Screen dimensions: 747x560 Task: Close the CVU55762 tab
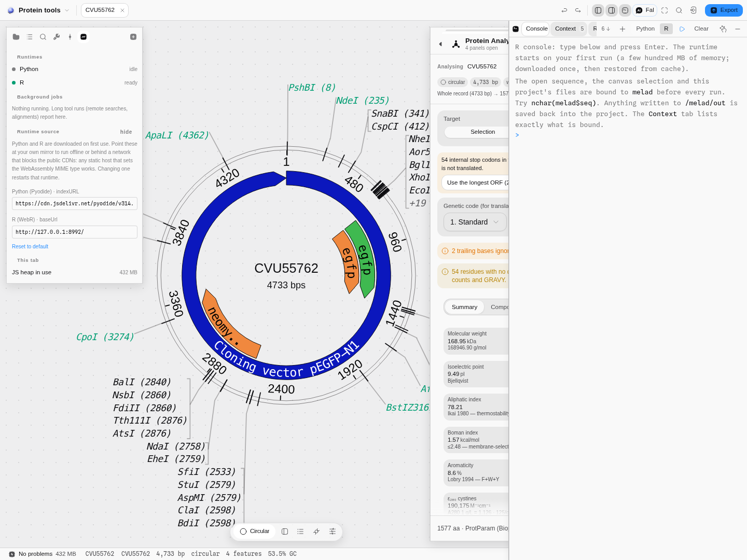pos(122,10)
